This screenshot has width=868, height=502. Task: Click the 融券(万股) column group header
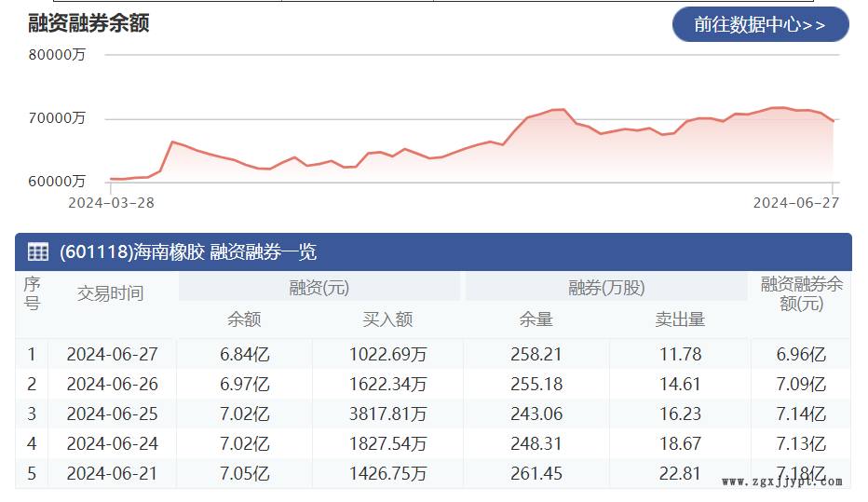(x=606, y=288)
